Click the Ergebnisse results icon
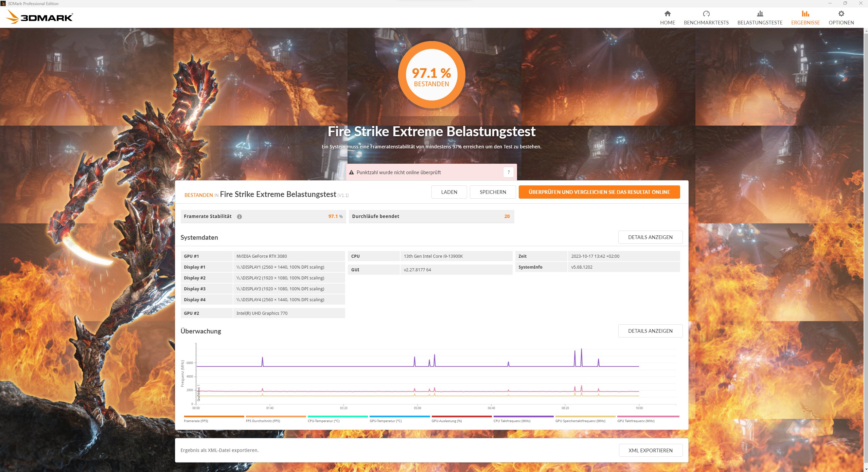The height and width of the screenshot is (472, 868). point(805,14)
